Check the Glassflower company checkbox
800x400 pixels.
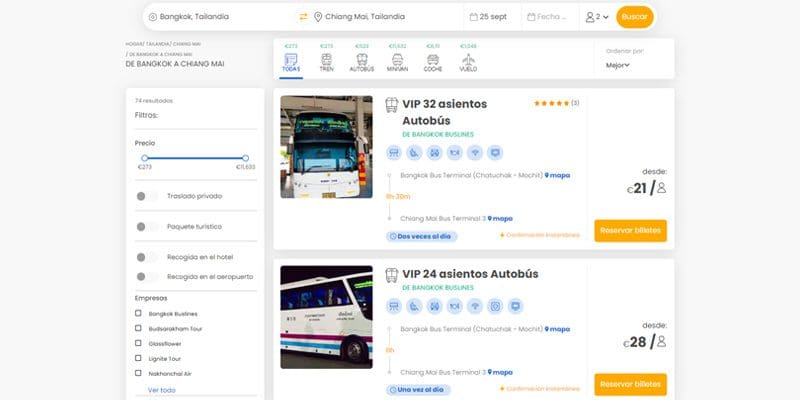(x=138, y=343)
